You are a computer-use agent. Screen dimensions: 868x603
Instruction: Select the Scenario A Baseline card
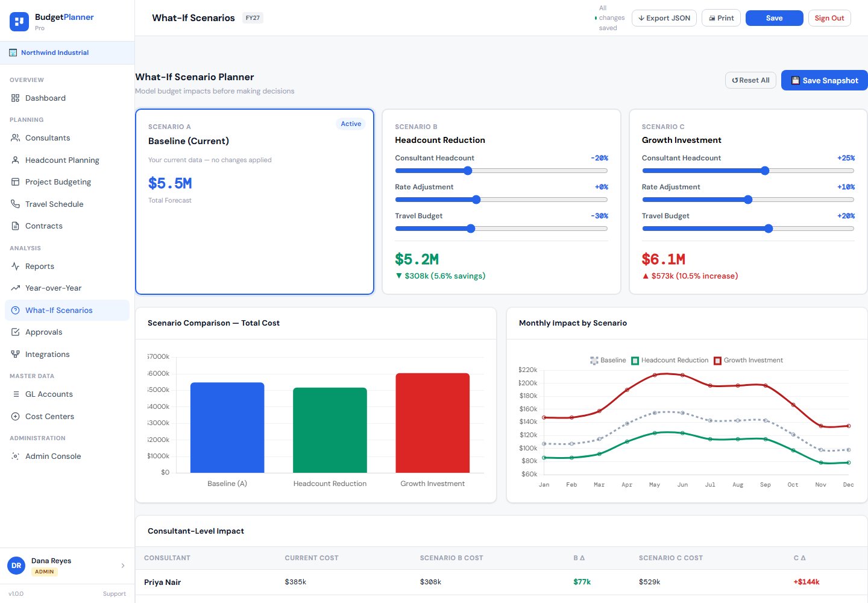point(255,201)
